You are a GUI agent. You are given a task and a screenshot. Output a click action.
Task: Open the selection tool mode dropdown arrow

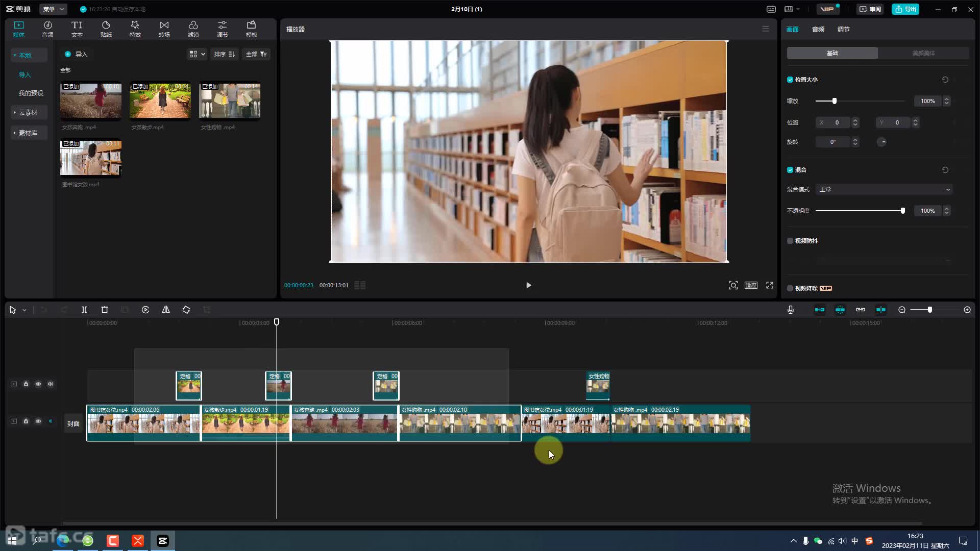[24, 310]
